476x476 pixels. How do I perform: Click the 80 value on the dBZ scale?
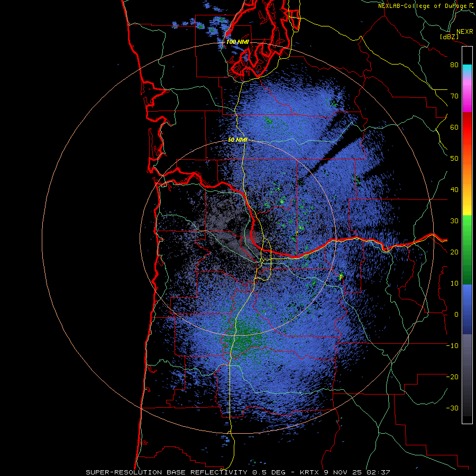(454, 65)
